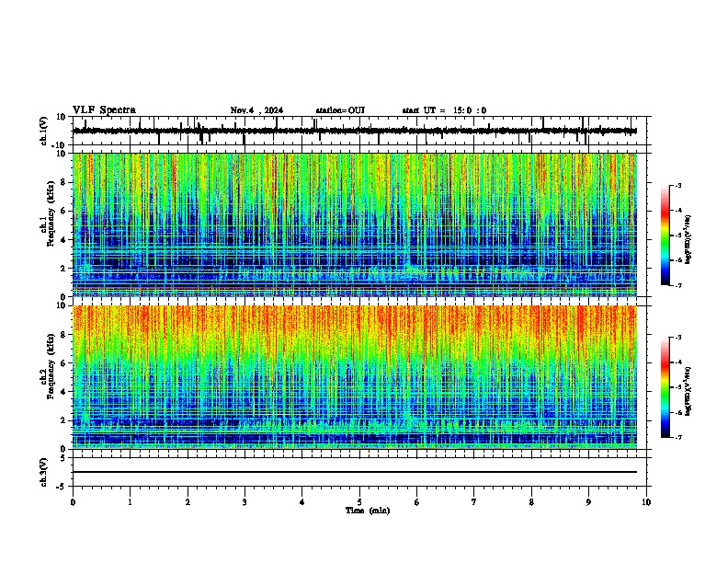Screen dimensions: 728x563
Task: Click the ch.1(V) waveform axis label
Action: 44,131
